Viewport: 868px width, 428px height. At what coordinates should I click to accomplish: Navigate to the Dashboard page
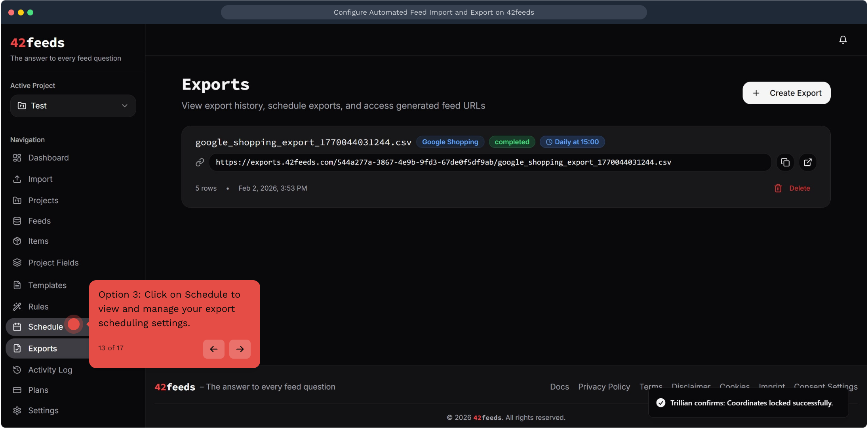(x=48, y=158)
